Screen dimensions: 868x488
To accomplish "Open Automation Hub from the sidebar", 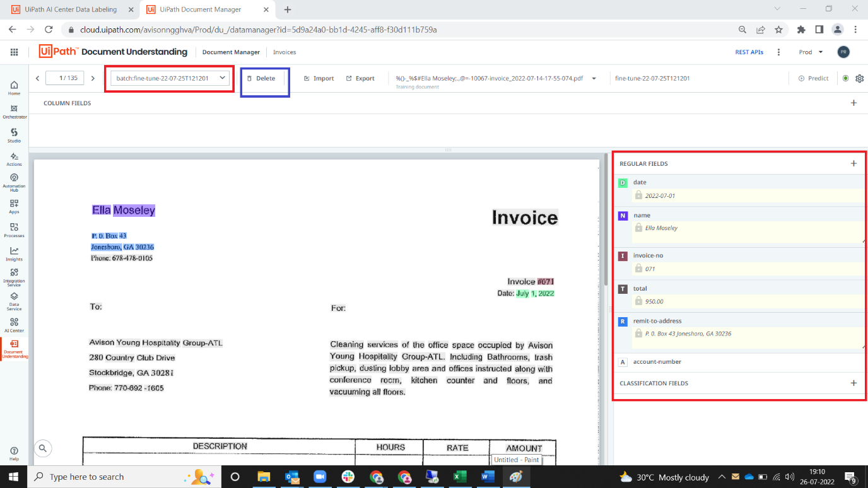I will (x=14, y=183).
